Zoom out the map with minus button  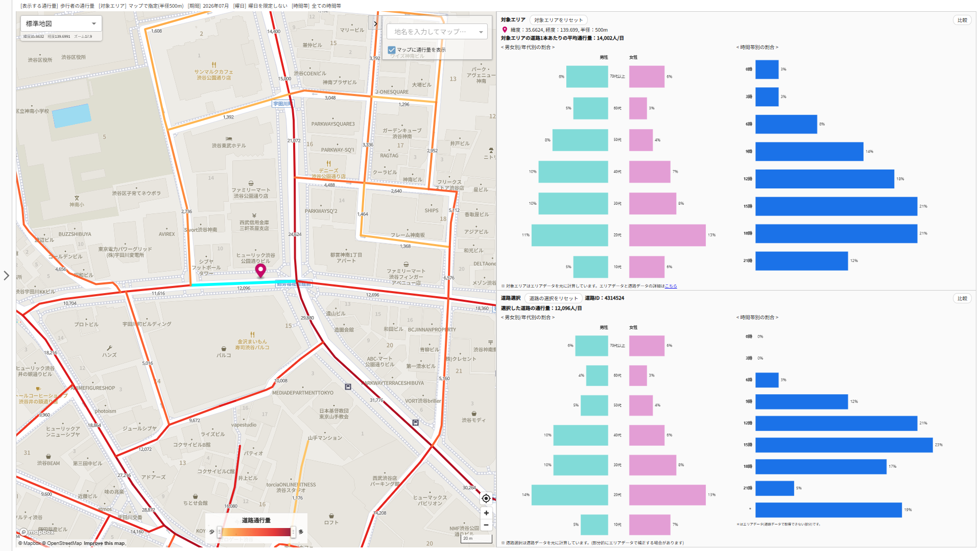pos(486,525)
